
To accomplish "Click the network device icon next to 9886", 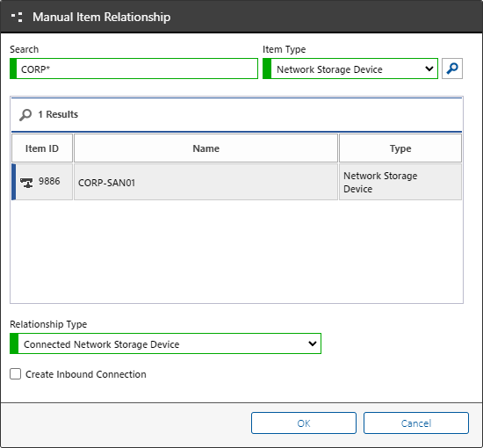I will point(26,183).
